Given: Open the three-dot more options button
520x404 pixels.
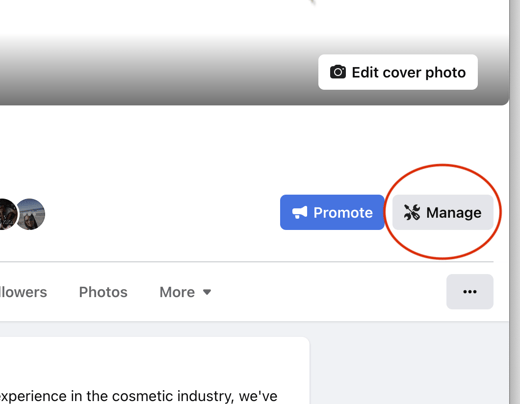Looking at the screenshot, I should click(470, 292).
